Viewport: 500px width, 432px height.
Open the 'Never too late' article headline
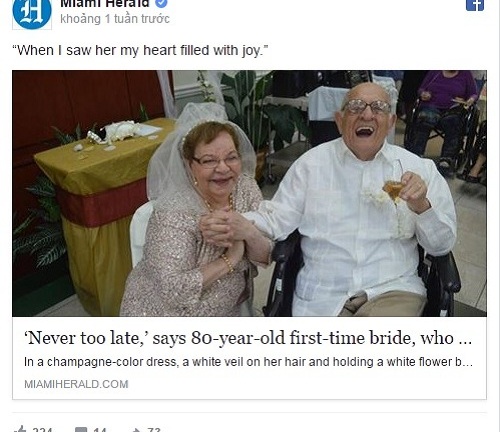pyautogui.click(x=248, y=338)
